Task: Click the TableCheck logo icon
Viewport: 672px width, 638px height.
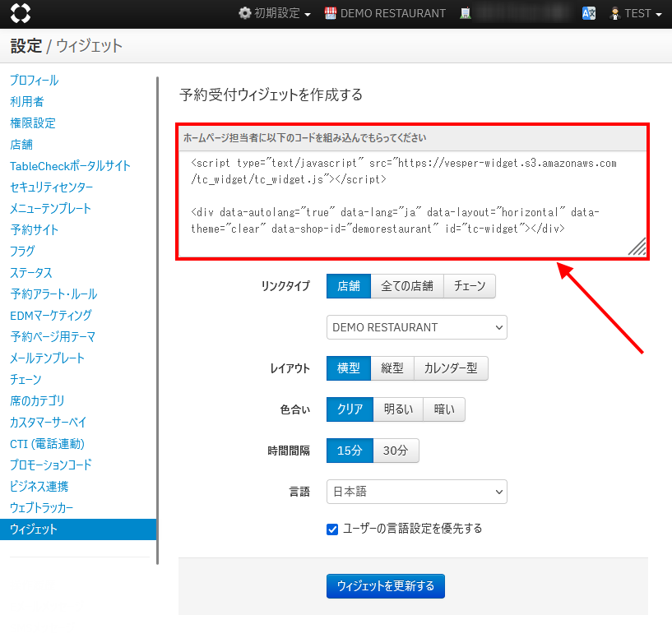Action: [21, 13]
